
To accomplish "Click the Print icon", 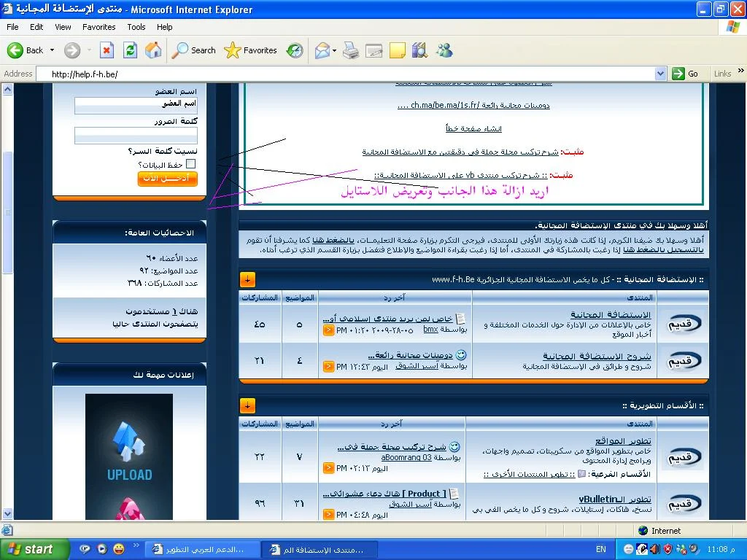I will point(351,50).
